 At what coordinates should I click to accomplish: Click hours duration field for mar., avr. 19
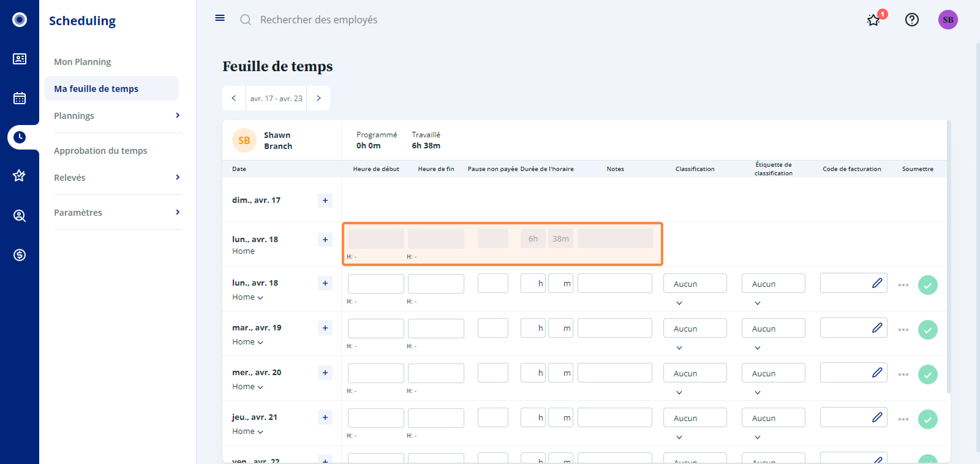pos(533,328)
